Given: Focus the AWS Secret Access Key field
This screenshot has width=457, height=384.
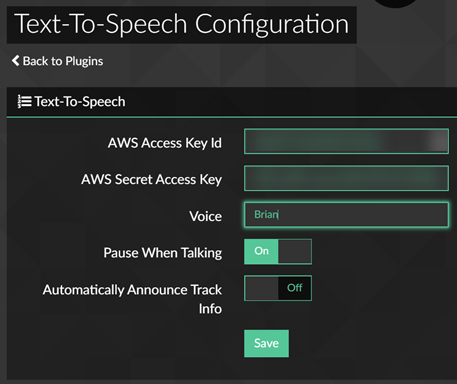Looking at the screenshot, I should point(346,178).
